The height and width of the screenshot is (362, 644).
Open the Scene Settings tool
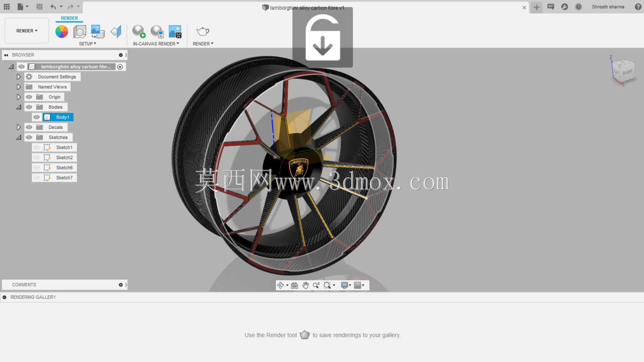click(80, 31)
